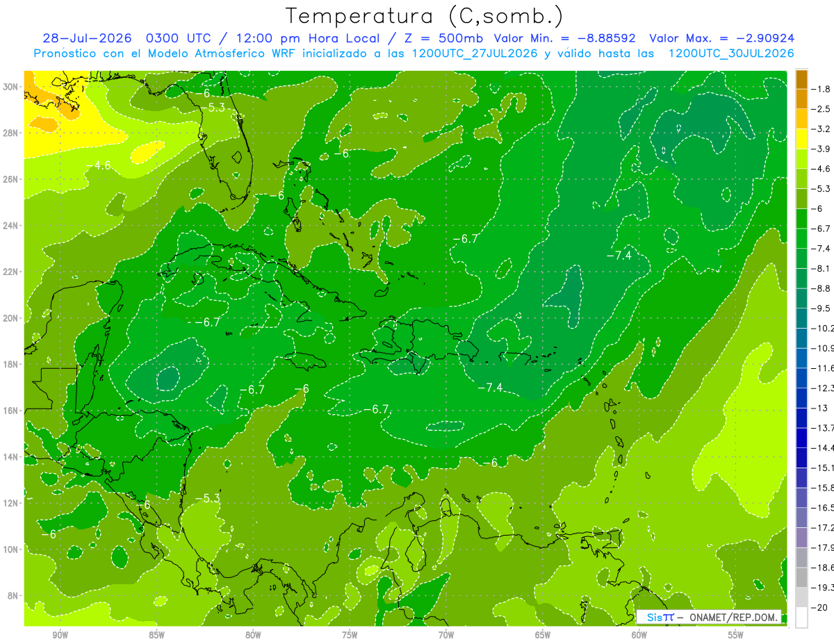
Task: Click the 18N latitude axis label
Action: click(x=12, y=364)
